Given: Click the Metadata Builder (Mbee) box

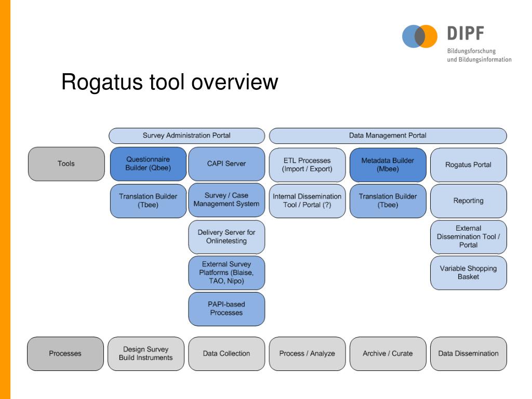Looking at the screenshot, I should (388, 165).
